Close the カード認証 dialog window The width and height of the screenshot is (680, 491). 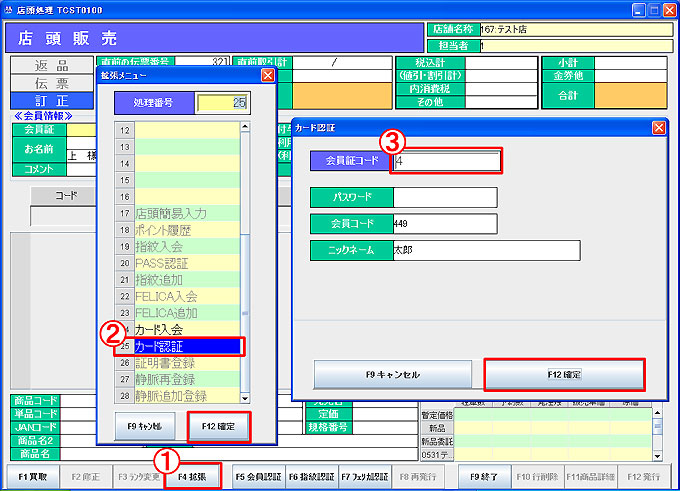pos(658,127)
